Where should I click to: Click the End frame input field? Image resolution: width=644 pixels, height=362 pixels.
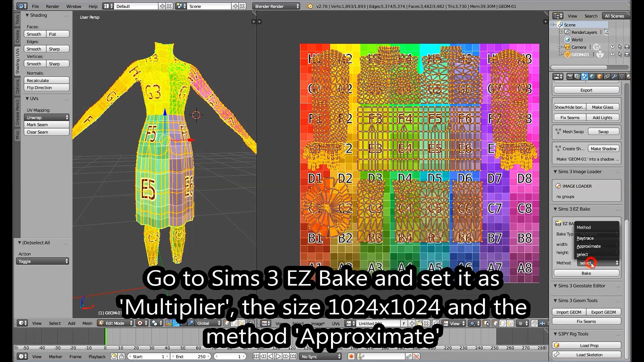pos(190,356)
